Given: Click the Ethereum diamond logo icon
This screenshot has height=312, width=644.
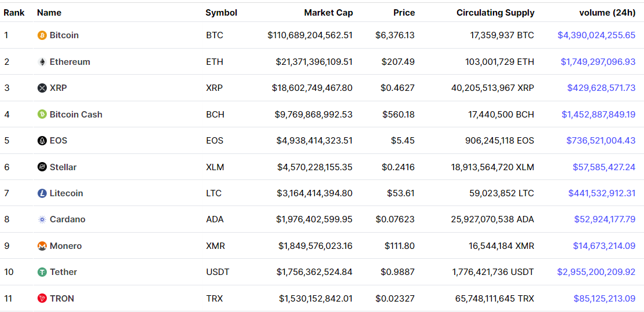Looking at the screenshot, I should click(x=42, y=62).
